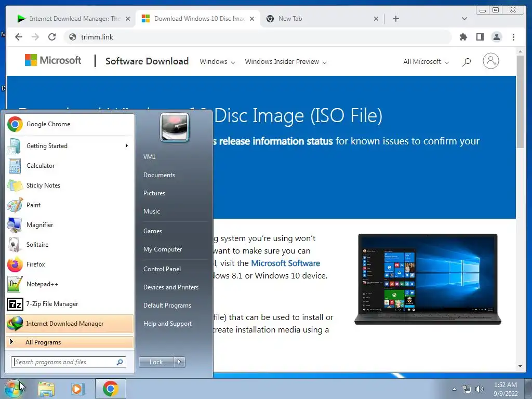Screen dimensions: 532x399
Task: Open My Computer from Start menu
Action: (174, 249)
